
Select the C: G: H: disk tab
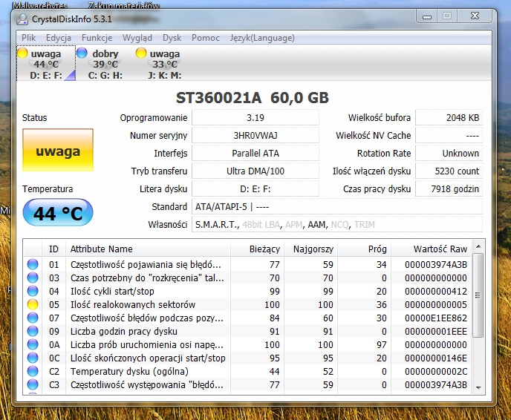click(105, 64)
